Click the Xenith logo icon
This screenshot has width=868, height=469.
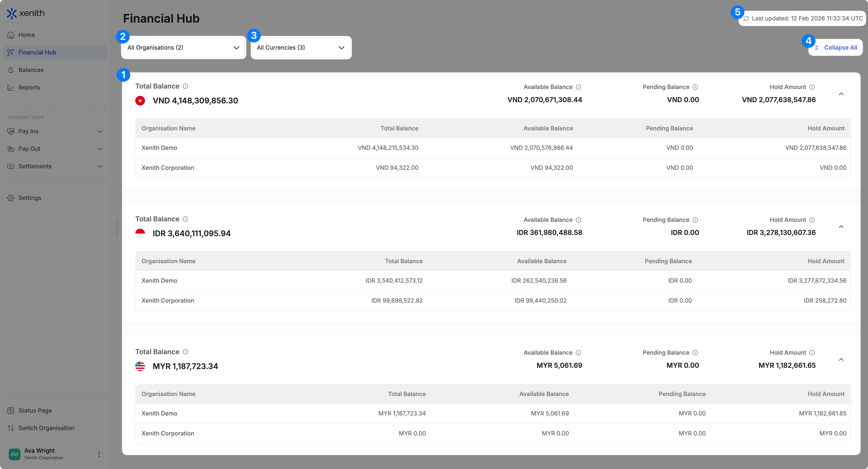pyautogui.click(x=11, y=13)
